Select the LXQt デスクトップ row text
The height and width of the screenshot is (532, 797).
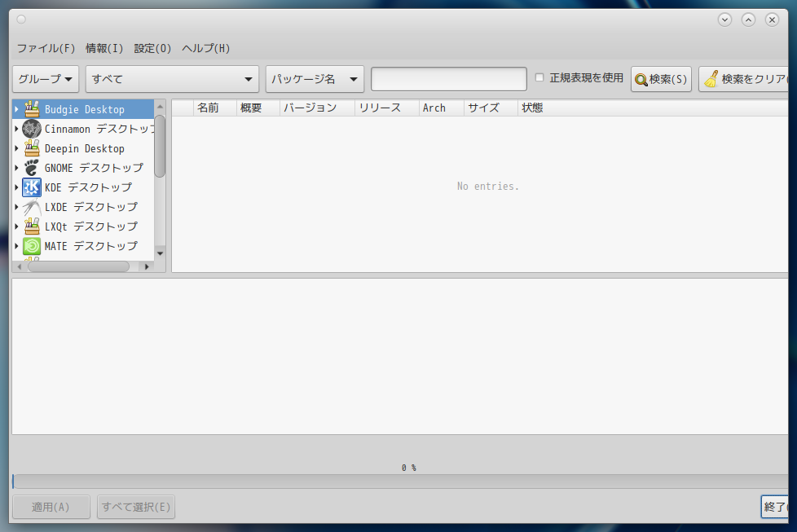(x=91, y=226)
